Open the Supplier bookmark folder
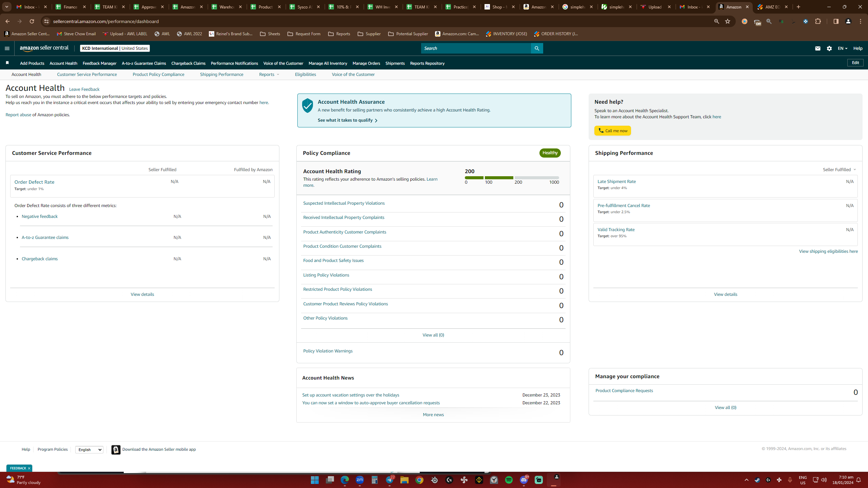 (x=369, y=34)
